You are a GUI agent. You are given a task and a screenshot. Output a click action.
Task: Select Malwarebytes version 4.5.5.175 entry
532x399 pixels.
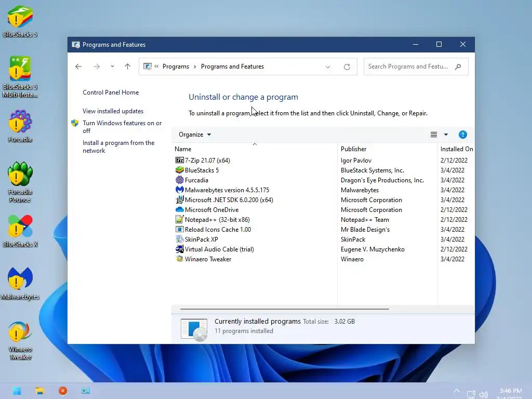(227, 190)
